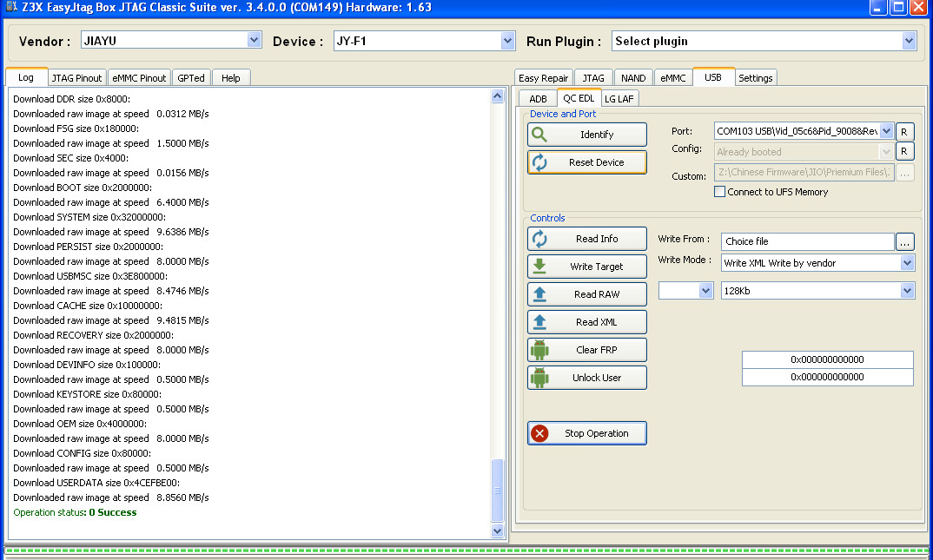Open the Settings tab
The height and width of the screenshot is (560, 933).
756,78
